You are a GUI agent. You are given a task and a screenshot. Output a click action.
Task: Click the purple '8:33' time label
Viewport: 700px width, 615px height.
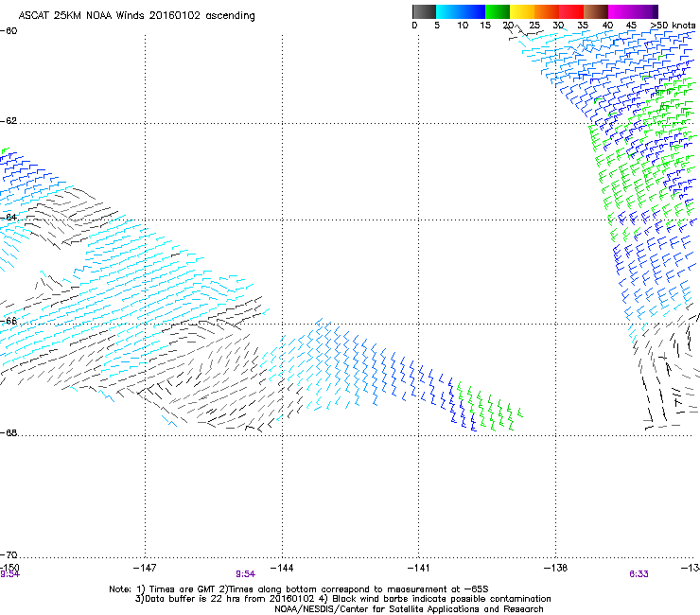pos(639,574)
